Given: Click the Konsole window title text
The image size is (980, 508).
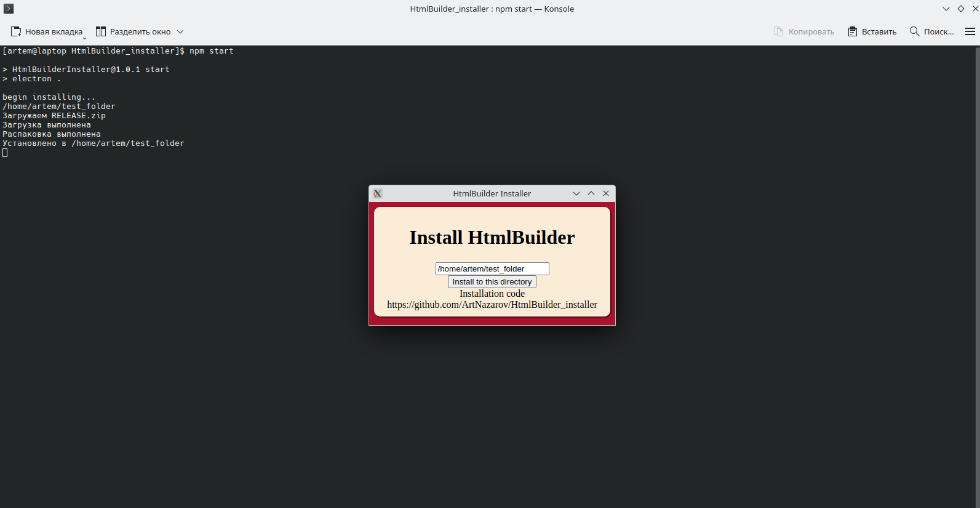Looking at the screenshot, I should point(492,9).
